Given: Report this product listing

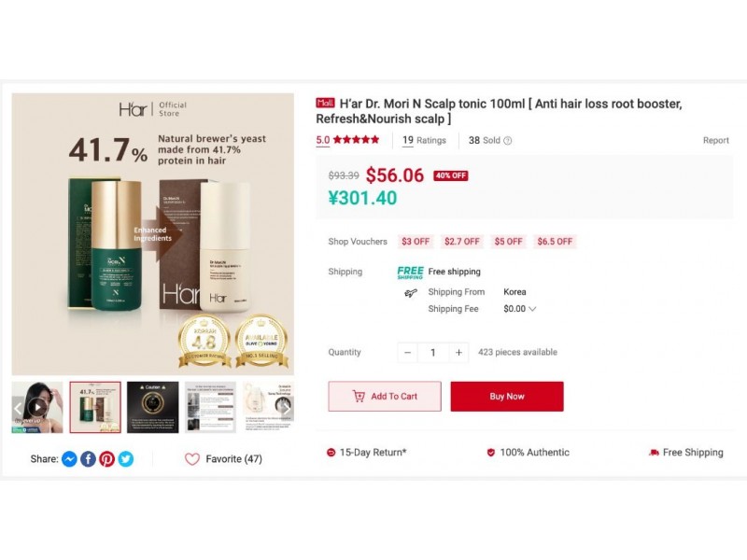Looking at the screenshot, I should (x=715, y=141).
